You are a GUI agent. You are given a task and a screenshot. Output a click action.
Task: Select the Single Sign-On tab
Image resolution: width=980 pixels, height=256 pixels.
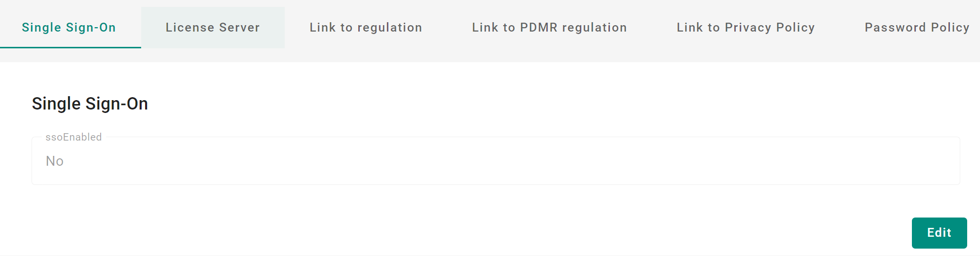[69, 28]
